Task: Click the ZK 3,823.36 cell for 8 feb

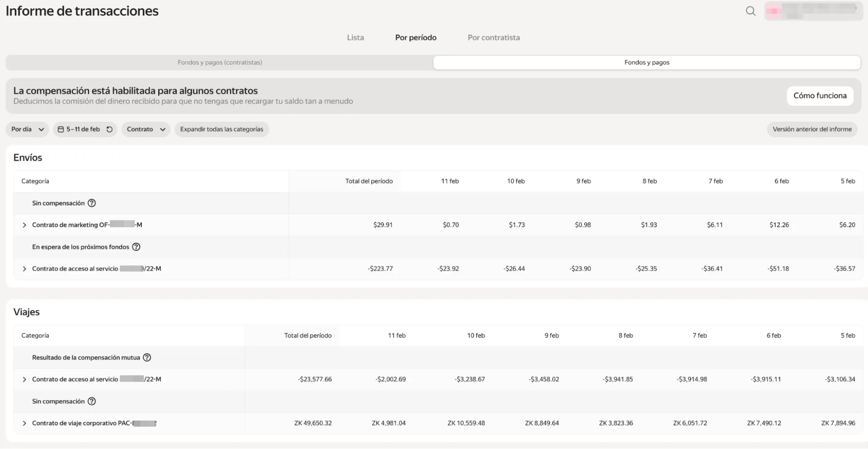Action: pos(616,423)
